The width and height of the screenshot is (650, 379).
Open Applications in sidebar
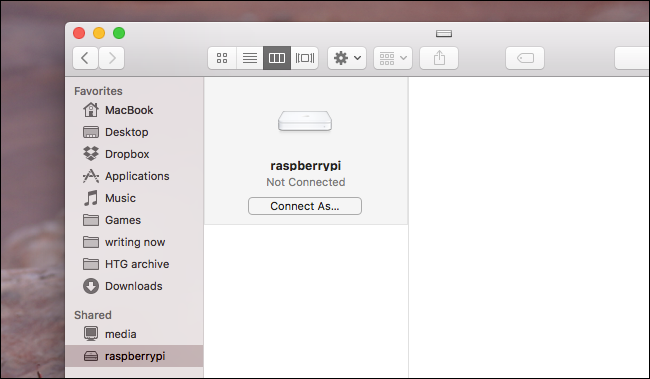[134, 176]
